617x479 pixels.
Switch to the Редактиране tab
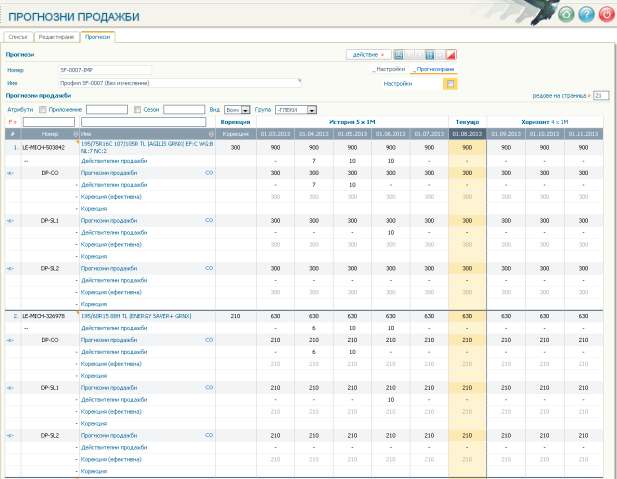coord(56,37)
